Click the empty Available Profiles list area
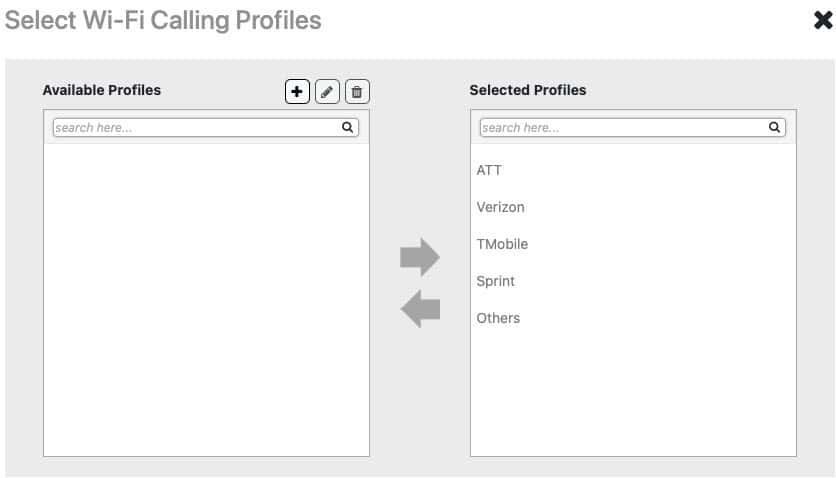This screenshot has width=836, height=478. click(206, 299)
